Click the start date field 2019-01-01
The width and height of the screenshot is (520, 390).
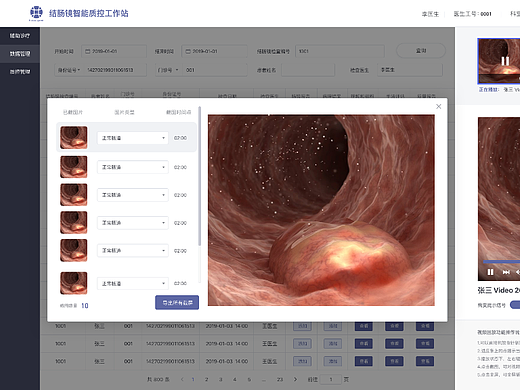point(114,51)
